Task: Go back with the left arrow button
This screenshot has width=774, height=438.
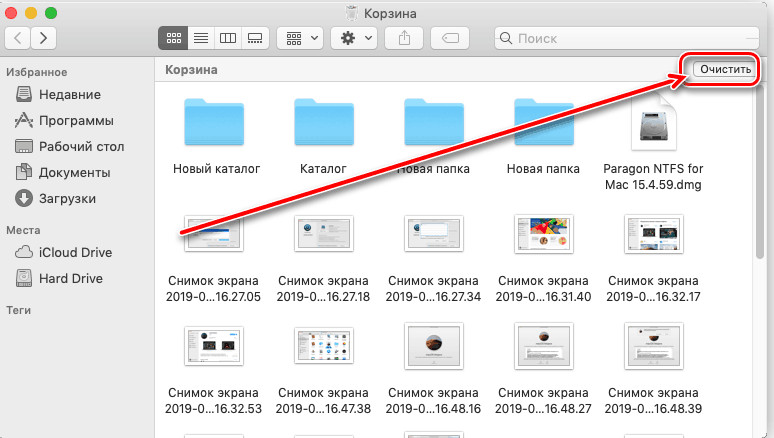Action: pyautogui.click(x=18, y=38)
